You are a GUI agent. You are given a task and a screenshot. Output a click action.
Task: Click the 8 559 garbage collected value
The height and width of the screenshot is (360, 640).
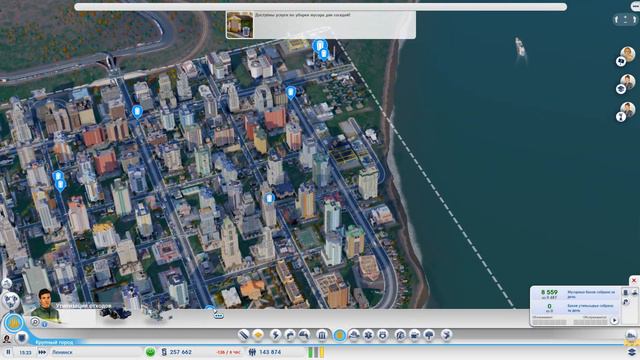click(x=549, y=292)
